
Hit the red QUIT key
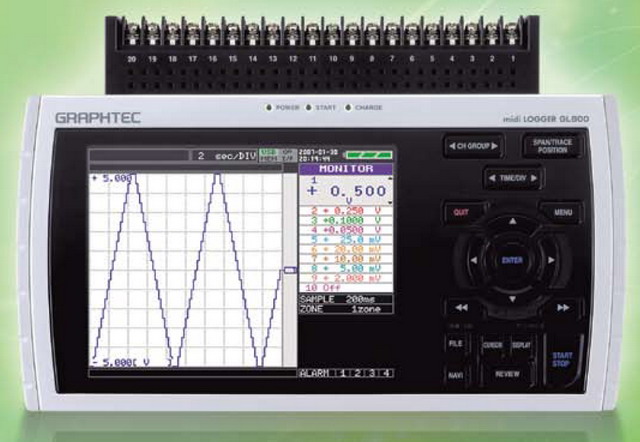click(x=461, y=213)
